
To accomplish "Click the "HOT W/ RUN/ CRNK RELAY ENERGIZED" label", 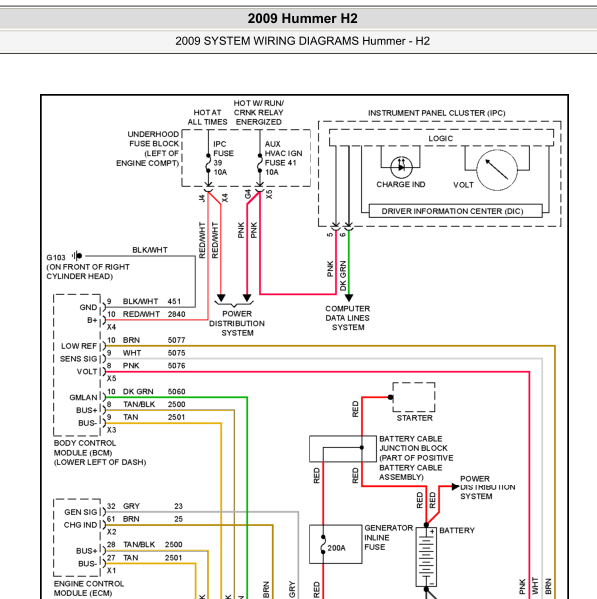I will pos(259,113).
